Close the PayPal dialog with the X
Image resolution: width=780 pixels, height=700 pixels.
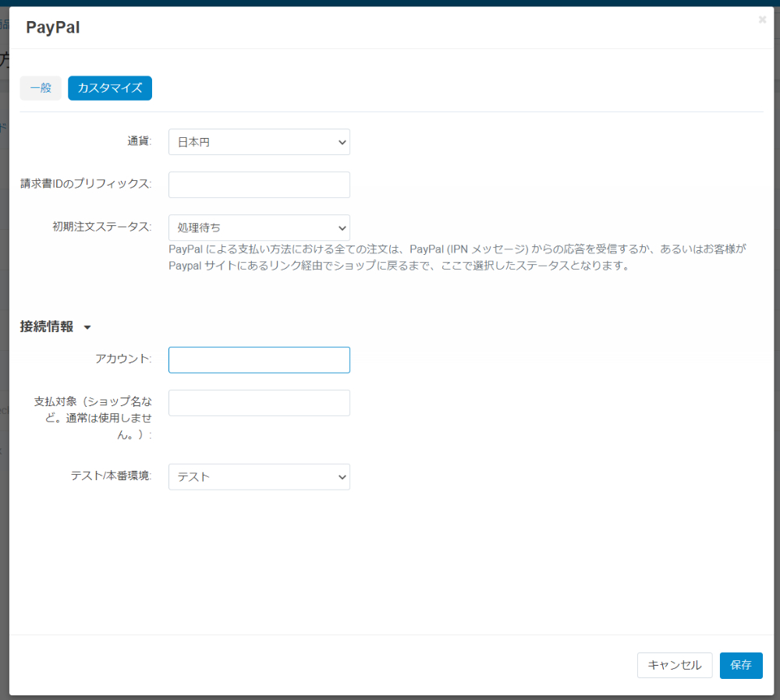point(762,20)
